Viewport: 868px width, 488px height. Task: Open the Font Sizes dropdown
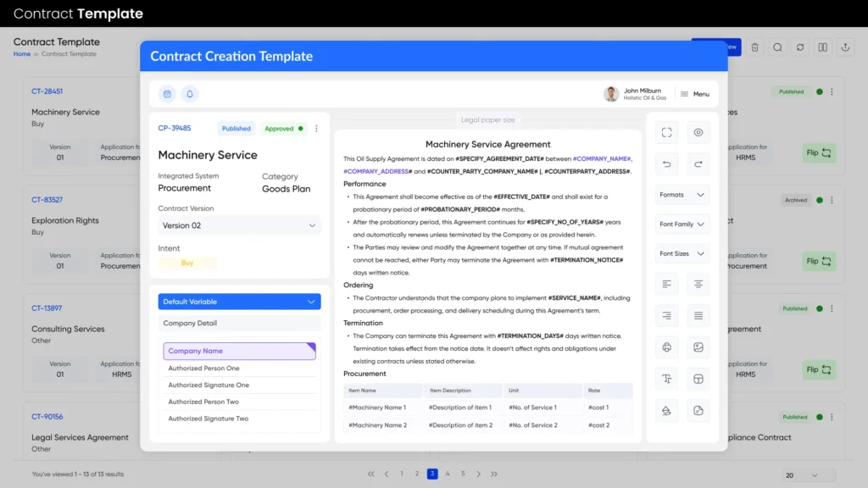682,252
